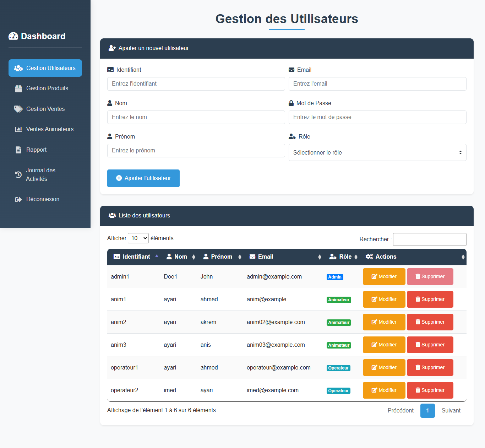The width and height of the screenshot is (485, 448).
Task: Click Modifier for user anim2
Action: [x=384, y=322]
